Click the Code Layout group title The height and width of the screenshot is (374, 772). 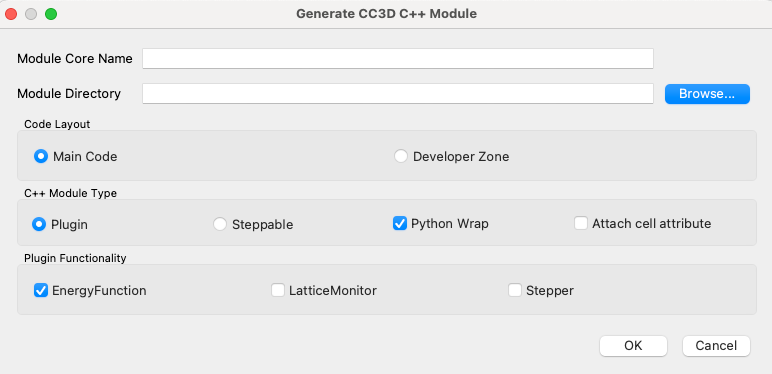pyautogui.click(x=57, y=124)
